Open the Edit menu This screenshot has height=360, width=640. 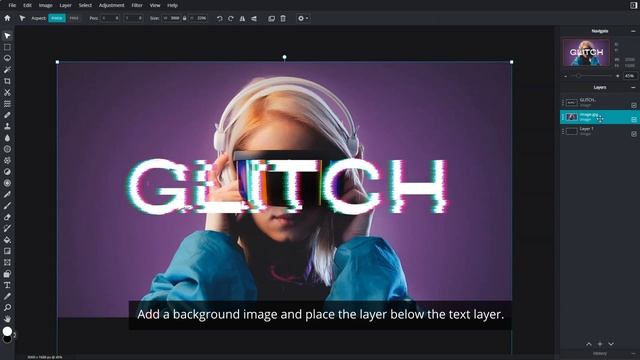pos(27,5)
